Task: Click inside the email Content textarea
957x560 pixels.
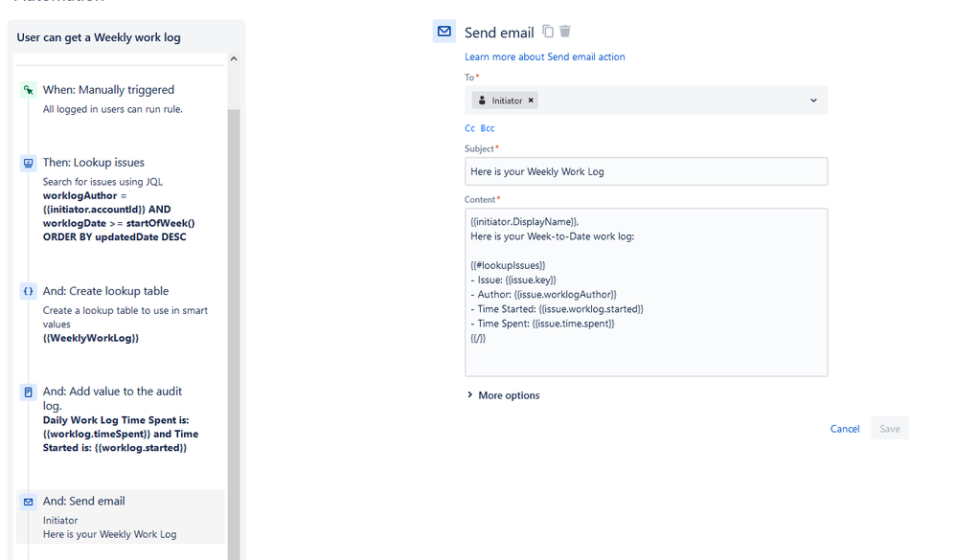Action: (x=646, y=287)
